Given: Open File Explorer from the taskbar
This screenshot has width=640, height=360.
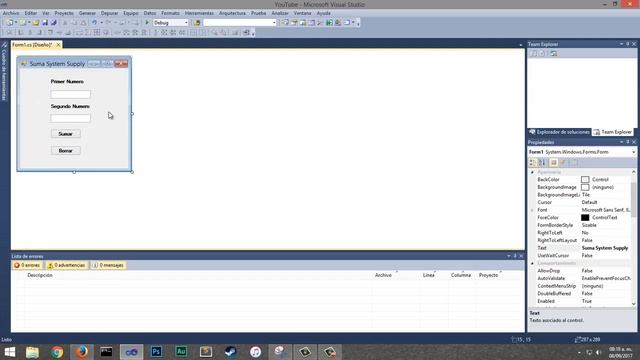Looking at the screenshot, I should (x=32, y=351).
